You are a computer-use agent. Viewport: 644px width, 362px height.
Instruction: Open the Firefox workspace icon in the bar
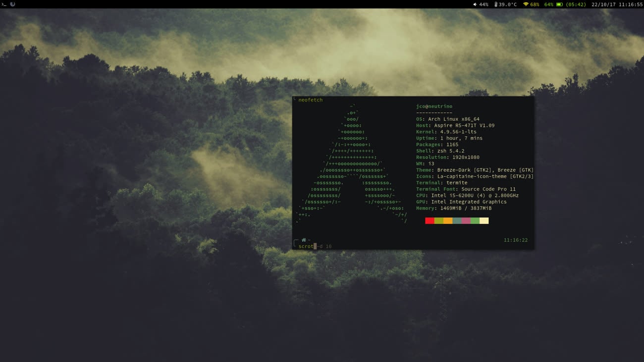(x=12, y=4)
